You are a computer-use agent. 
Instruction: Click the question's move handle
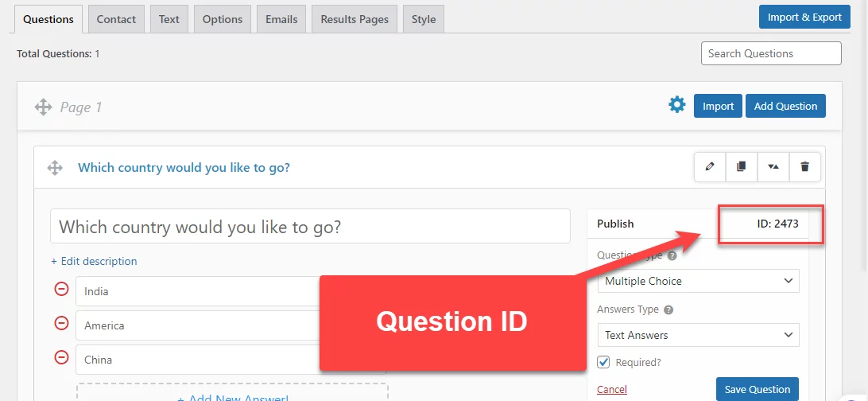pos(55,168)
